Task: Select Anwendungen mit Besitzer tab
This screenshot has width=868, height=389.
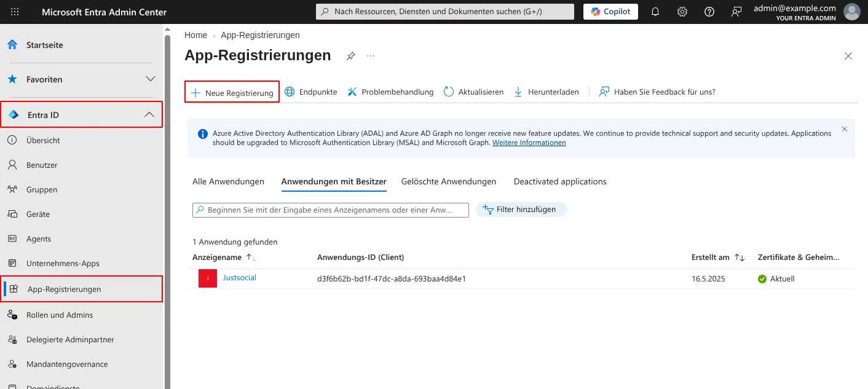Action: pyautogui.click(x=334, y=182)
